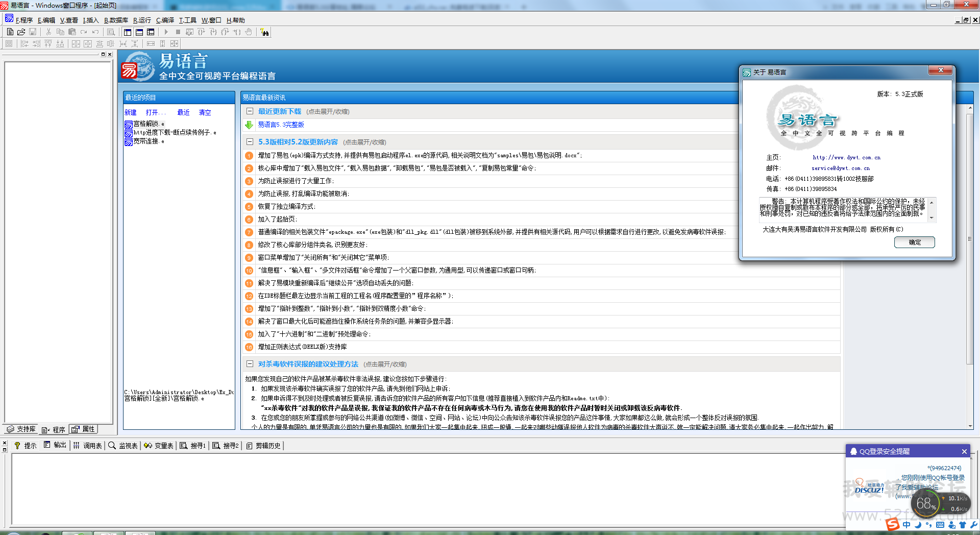
Task: Open the http://www.dywt.com.cn homepage link
Action: pyautogui.click(x=846, y=158)
